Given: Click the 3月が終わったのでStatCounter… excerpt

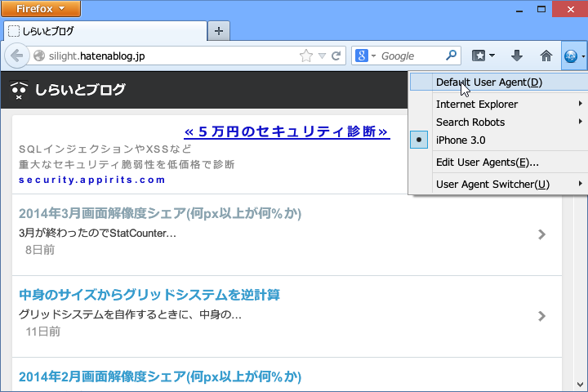Looking at the screenshot, I should click(97, 234).
